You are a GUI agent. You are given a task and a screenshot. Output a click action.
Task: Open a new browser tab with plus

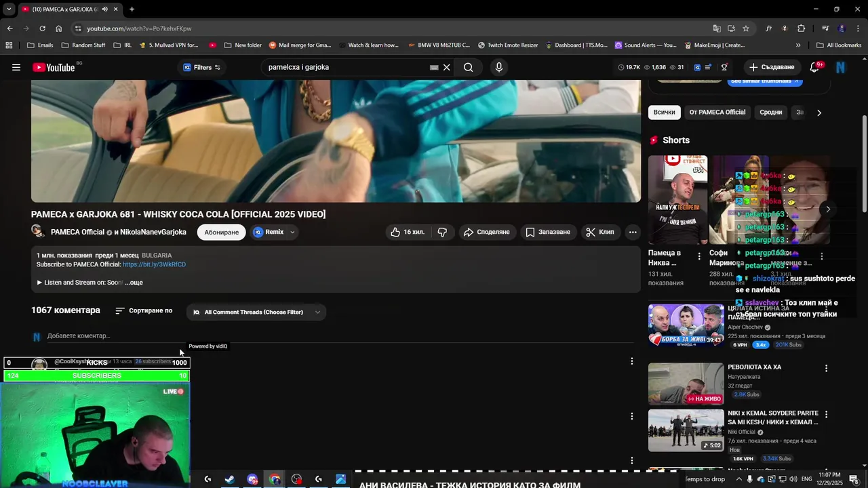pos(132,9)
